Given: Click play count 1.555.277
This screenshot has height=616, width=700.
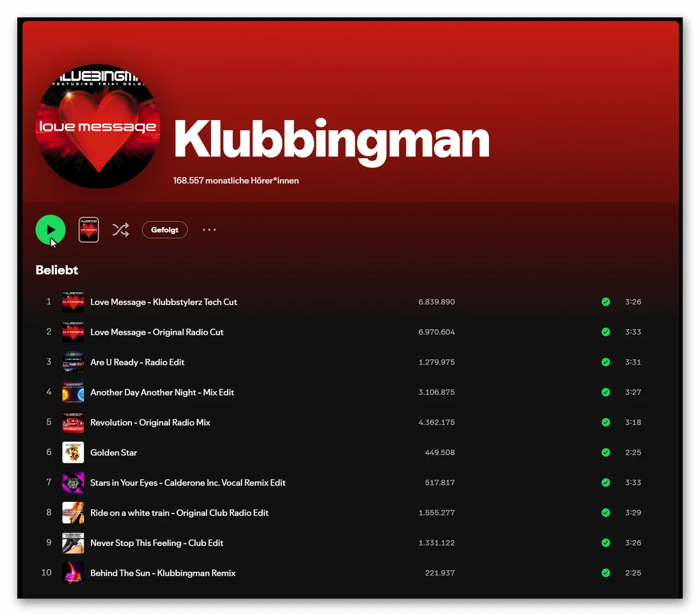Looking at the screenshot, I should (436, 512).
